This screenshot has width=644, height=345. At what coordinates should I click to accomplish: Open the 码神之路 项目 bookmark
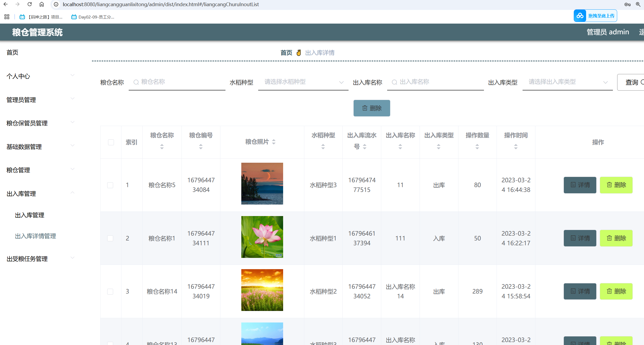click(x=41, y=17)
